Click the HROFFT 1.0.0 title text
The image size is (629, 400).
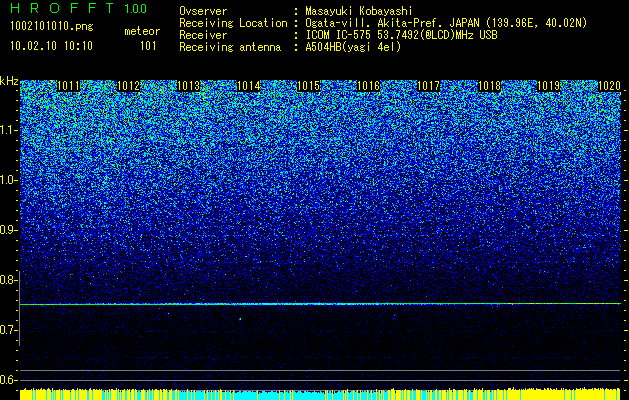pyautogui.click(x=79, y=8)
